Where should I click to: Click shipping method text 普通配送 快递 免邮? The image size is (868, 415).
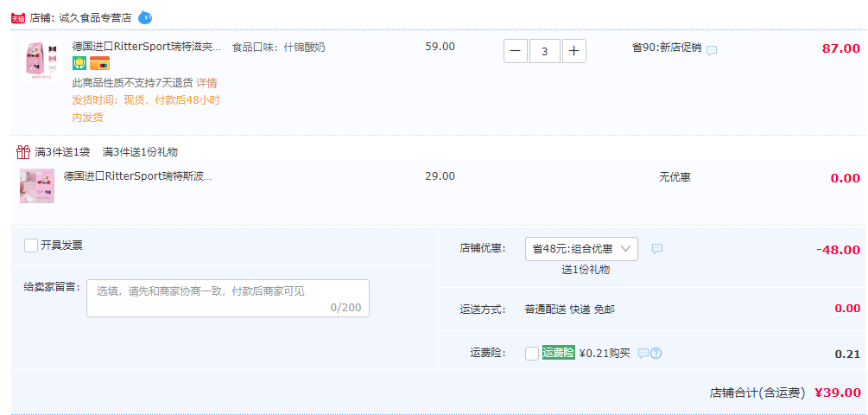570,310
